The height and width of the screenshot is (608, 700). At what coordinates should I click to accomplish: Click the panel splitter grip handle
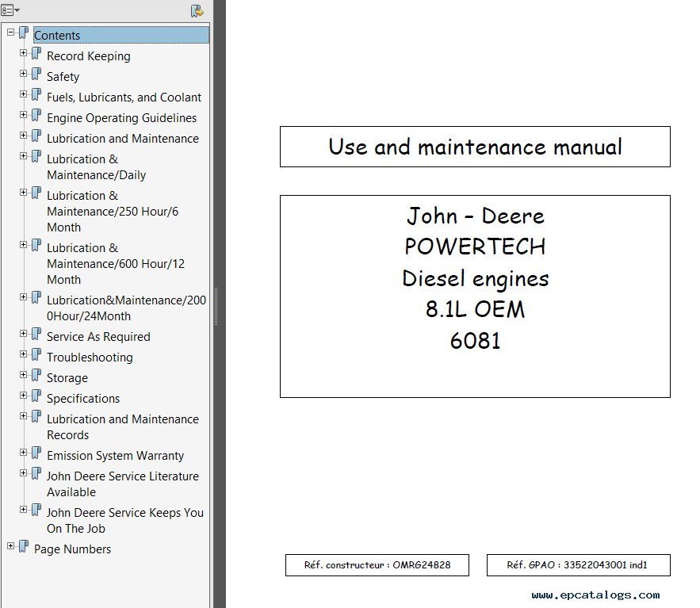pyautogui.click(x=216, y=306)
